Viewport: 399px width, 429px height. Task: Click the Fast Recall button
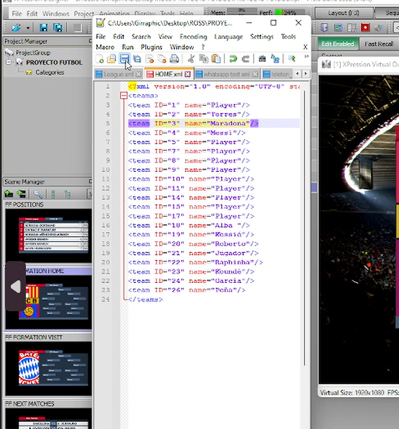[378, 44]
